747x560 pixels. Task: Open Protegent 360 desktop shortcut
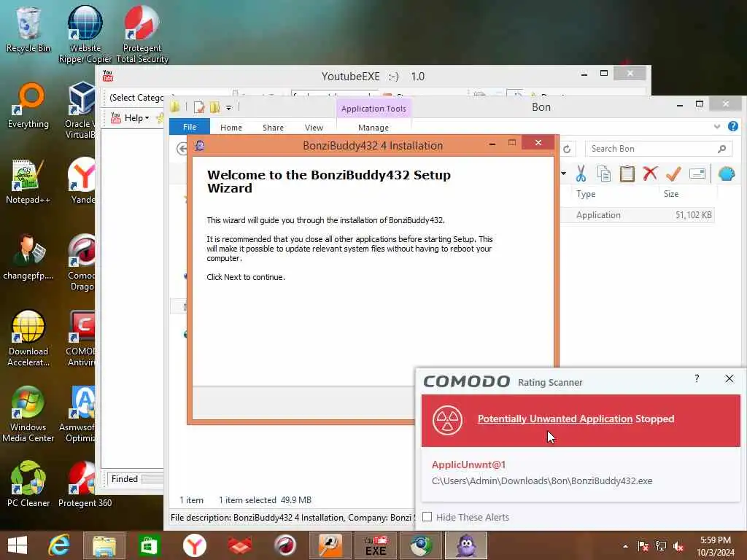[85, 484]
